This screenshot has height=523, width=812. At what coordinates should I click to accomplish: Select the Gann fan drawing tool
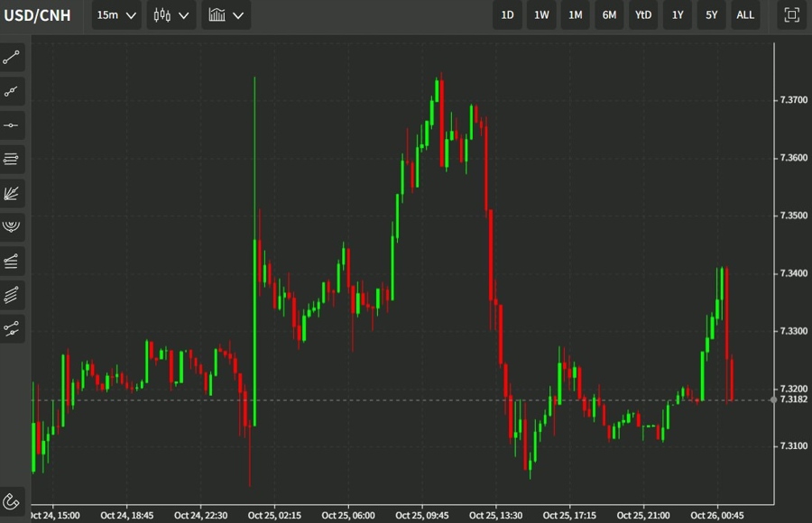coord(12,193)
